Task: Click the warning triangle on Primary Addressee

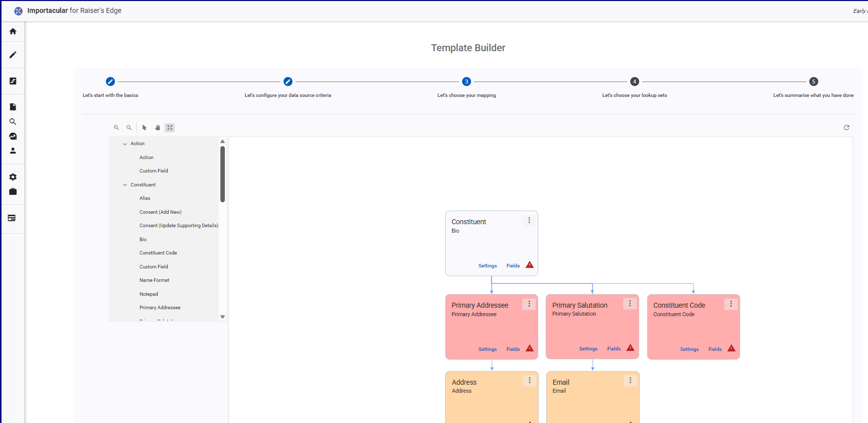Action: click(x=530, y=348)
